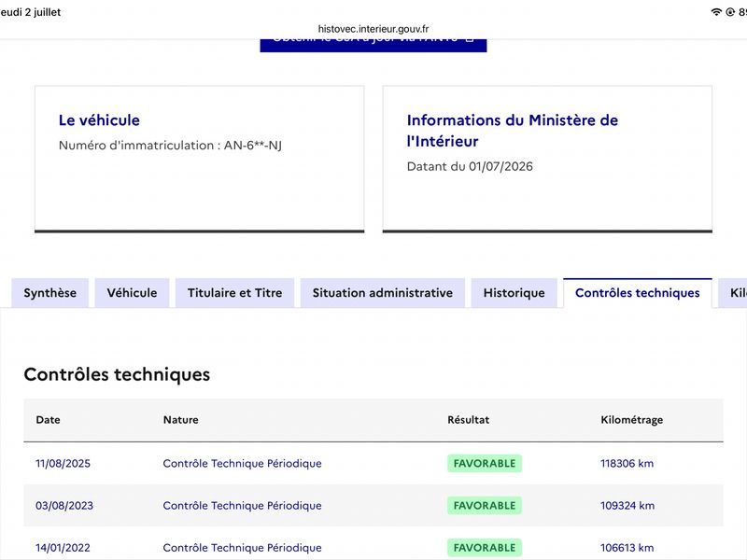The image size is (747, 560).
Task: Click the 11/08/2025 inspection date
Action: (x=63, y=463)
